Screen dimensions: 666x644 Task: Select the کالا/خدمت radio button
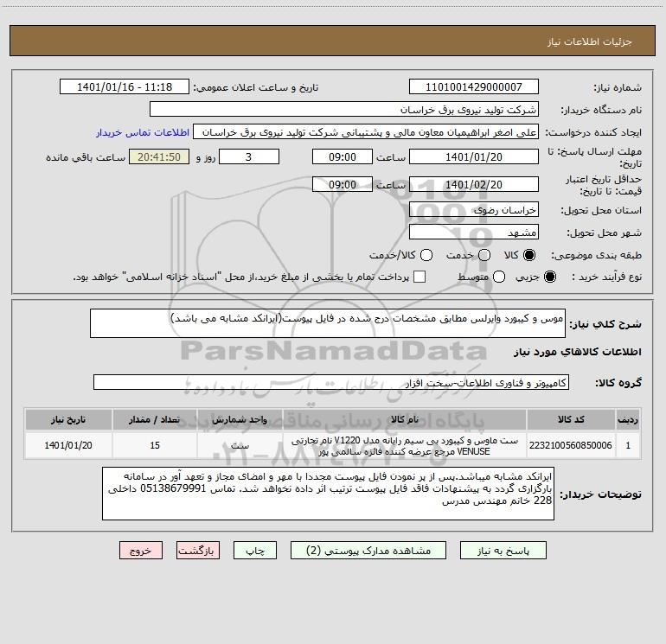pos(426,255)
